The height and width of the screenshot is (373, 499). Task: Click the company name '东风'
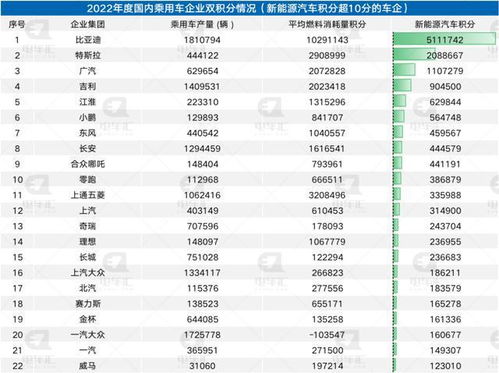88,133
